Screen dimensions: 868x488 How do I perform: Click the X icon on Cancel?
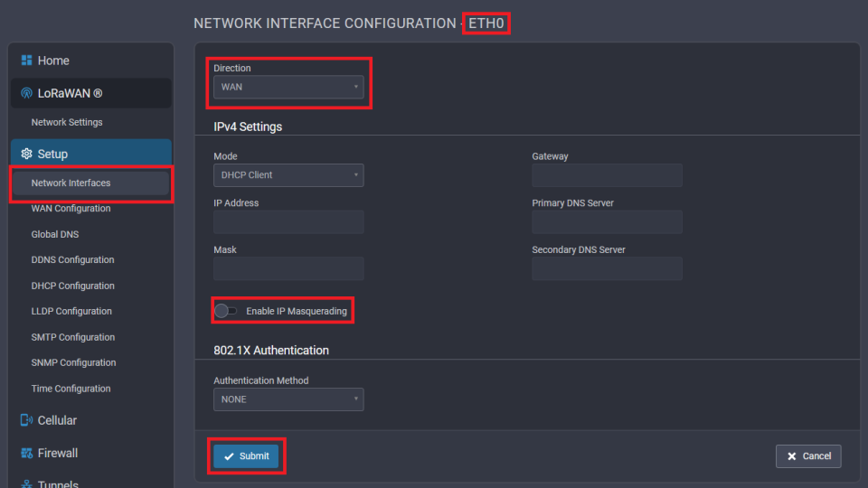(792, 456)
